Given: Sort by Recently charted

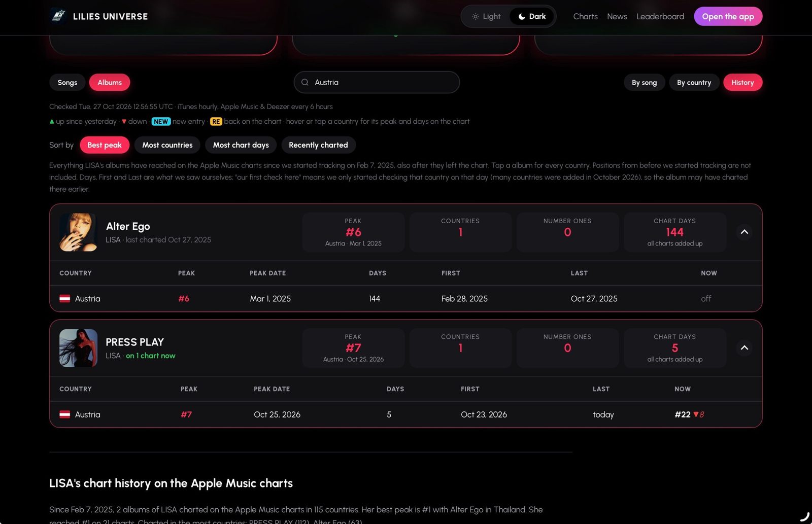Looking at the screenshot, I should (318, 145).
